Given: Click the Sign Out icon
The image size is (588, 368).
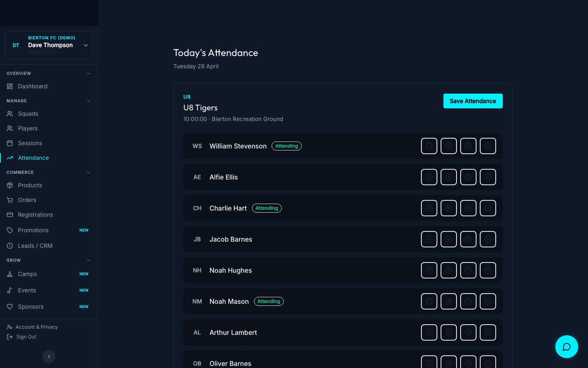Looking at the screenshot, I should [x=10, y=337].
